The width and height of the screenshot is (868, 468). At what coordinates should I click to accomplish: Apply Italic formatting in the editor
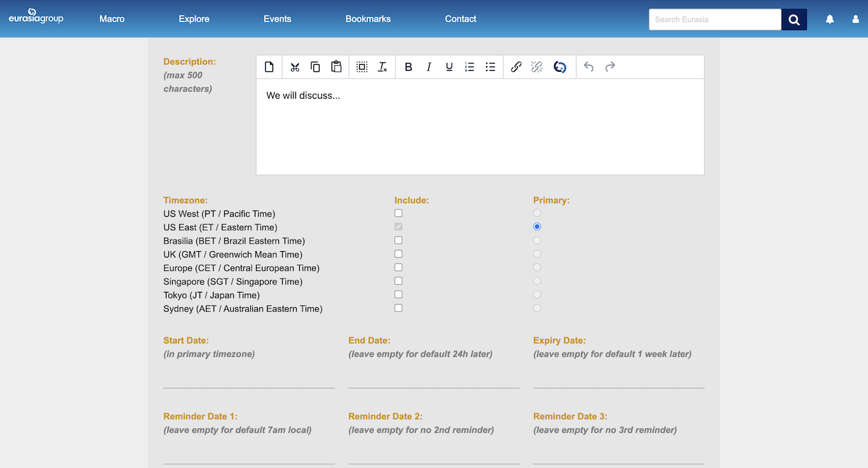(429, 67)
